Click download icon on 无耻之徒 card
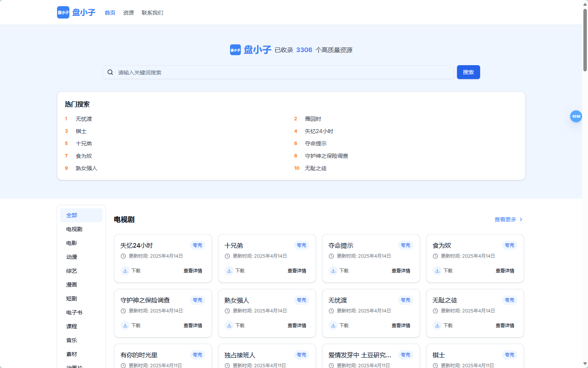Image resolution: width=588 pixels, height=368 pixels. (x=437, y=326)
